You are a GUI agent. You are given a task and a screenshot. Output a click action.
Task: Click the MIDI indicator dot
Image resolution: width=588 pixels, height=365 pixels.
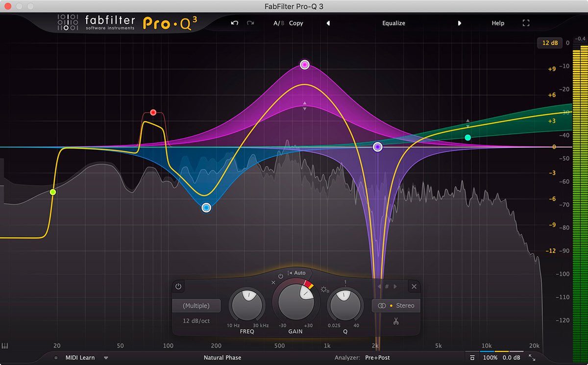56,358
